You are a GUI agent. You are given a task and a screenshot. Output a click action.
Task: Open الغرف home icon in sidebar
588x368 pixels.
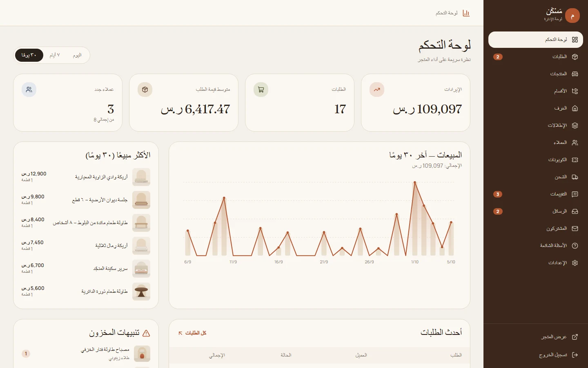click(x=575, y=108)
